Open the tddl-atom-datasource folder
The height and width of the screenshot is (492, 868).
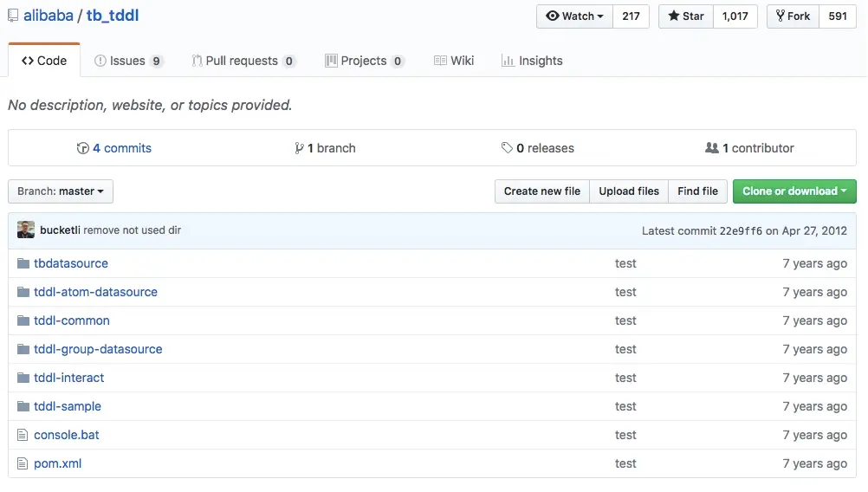(x=96, y=292)
